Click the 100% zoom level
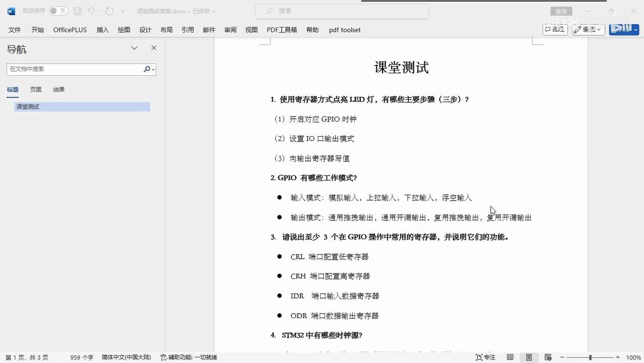Image resolution: width=644 pixels, height=363 pixels. click(x=633, y=357)
